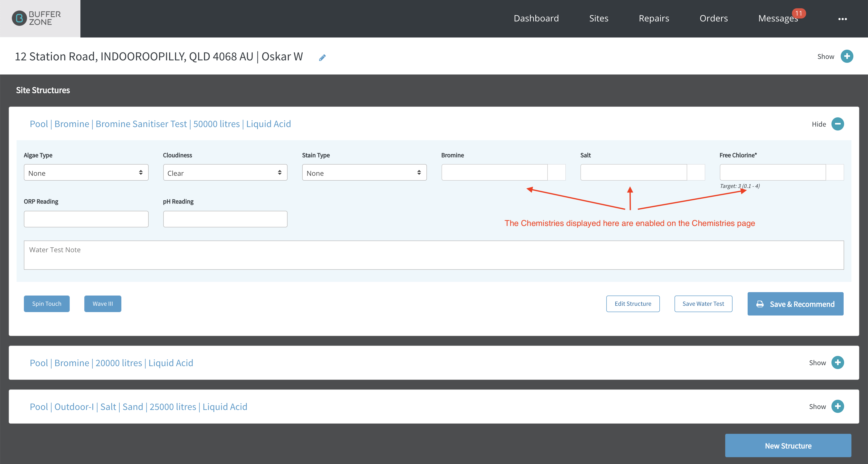Click the Spin Touch button
The image size is (868, 464).
[47, 304]
